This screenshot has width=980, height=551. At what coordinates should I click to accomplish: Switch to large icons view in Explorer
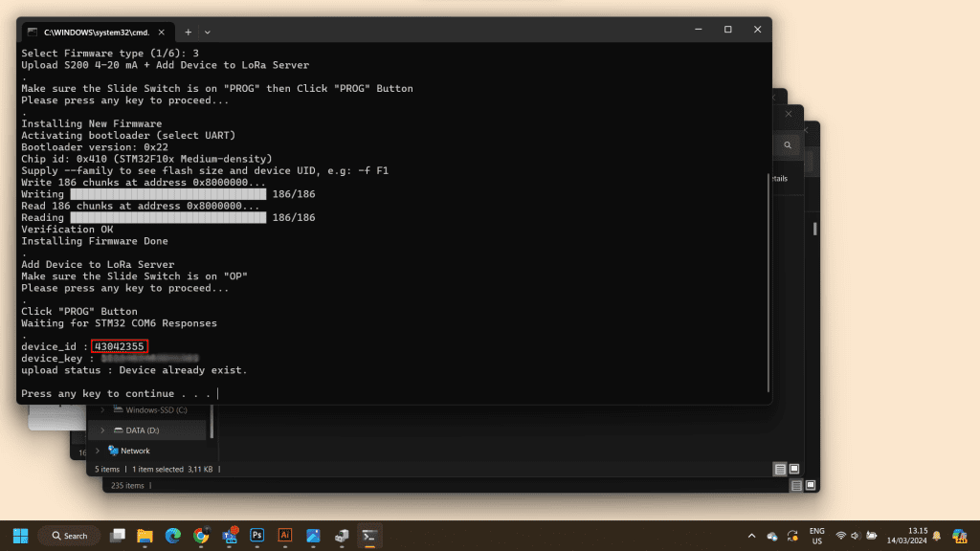794,469
